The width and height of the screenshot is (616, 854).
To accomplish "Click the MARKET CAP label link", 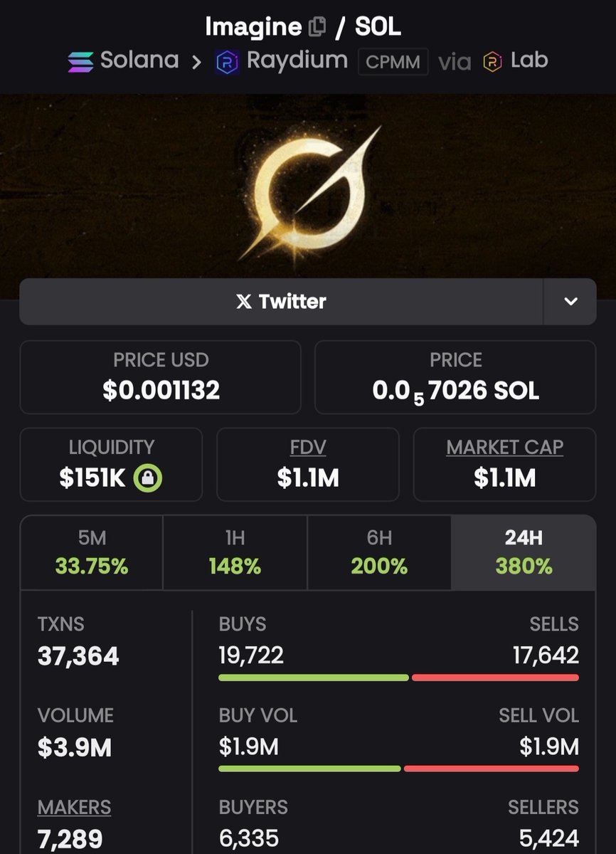I will point(504,447).
